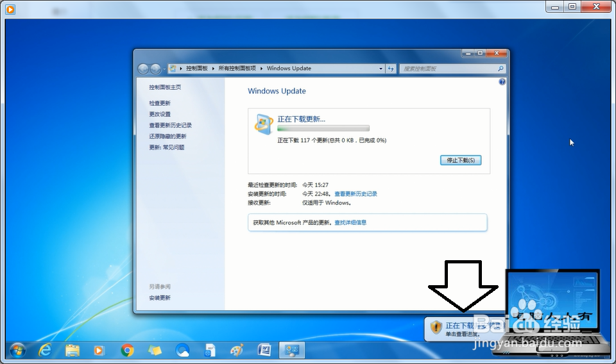Click the 正在下载更新 tray notification balloon
616x364 pixels.
click(465, 329)
